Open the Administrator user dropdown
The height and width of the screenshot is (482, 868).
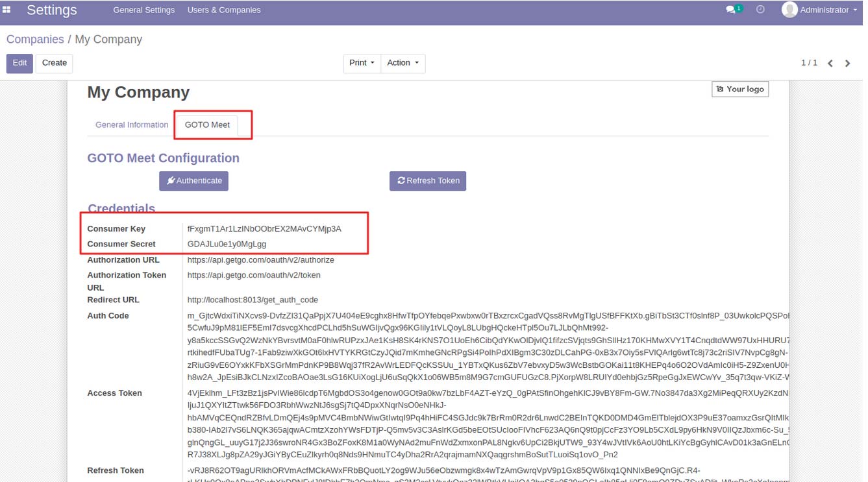point(821,10)
